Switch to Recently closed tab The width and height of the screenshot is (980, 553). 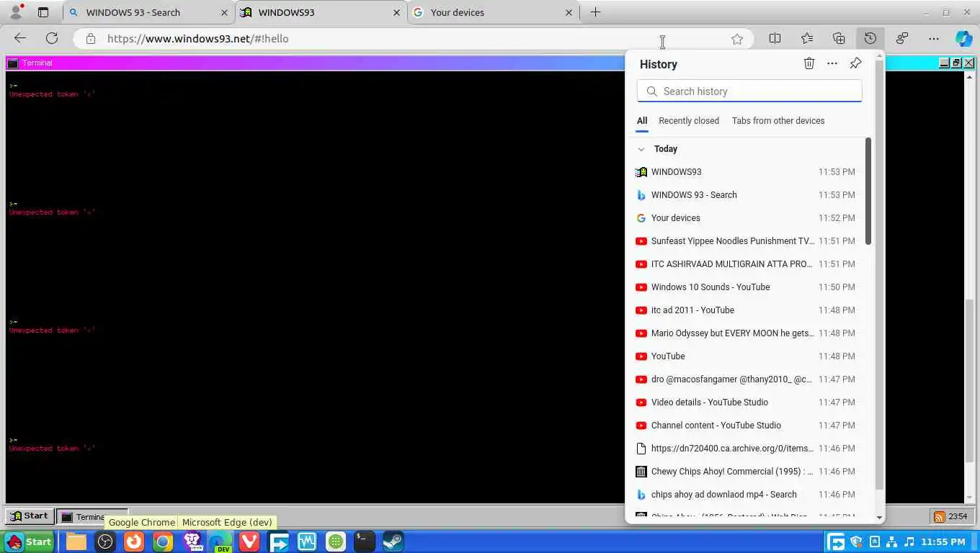[689, 121]
